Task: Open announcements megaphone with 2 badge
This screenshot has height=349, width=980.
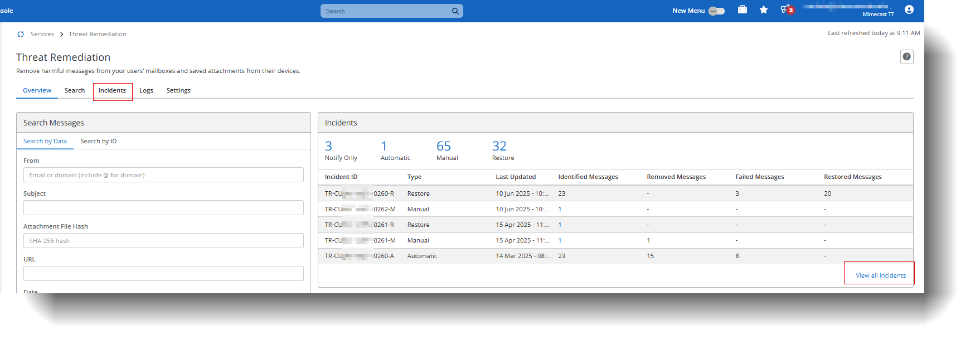Action: [787, 9]
